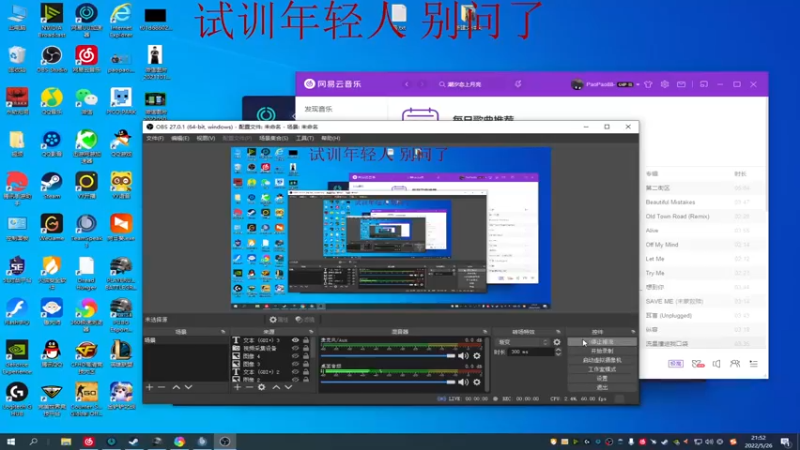Pop out the Controls dock

pyautogui.click(x=633, y=332)
